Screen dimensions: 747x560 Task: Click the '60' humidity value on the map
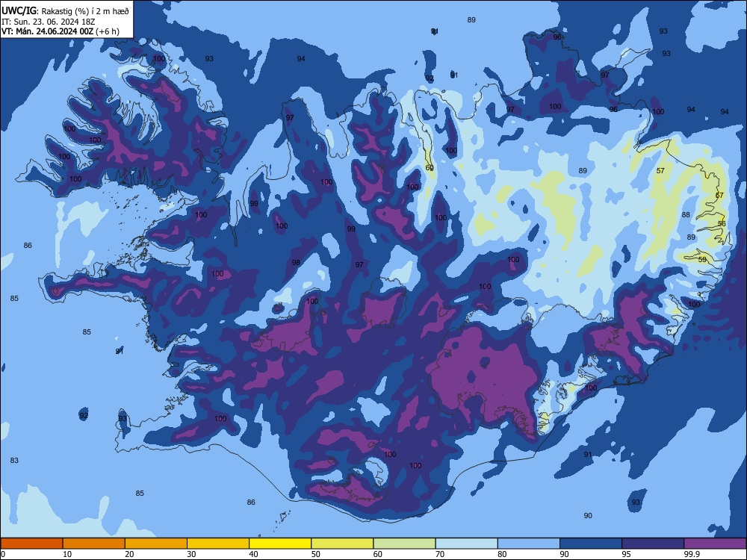pyautogui.click(x=430, y=168)
